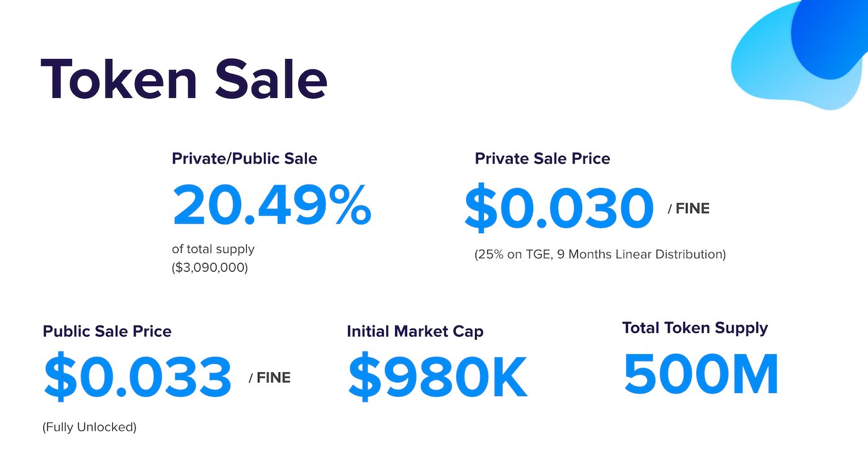Click the $980K market cap value
Viewport: 868px width, 452px height.
438,378
